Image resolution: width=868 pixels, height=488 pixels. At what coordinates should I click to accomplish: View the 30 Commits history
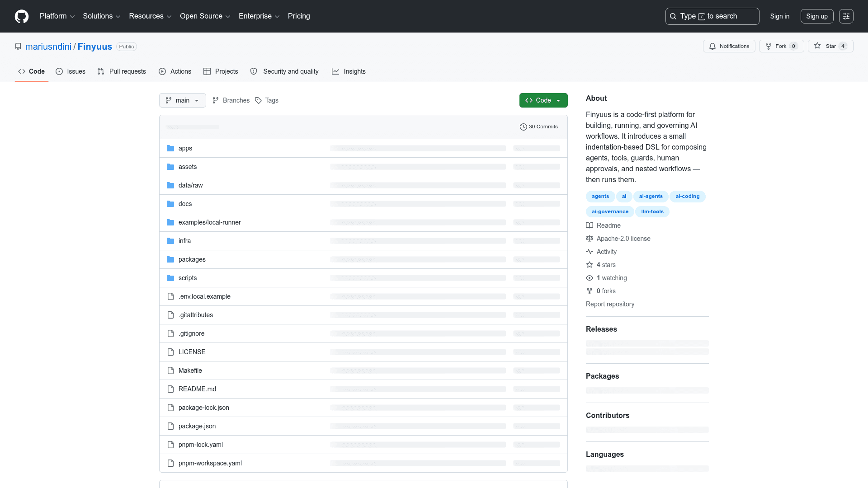pos(539,127)
